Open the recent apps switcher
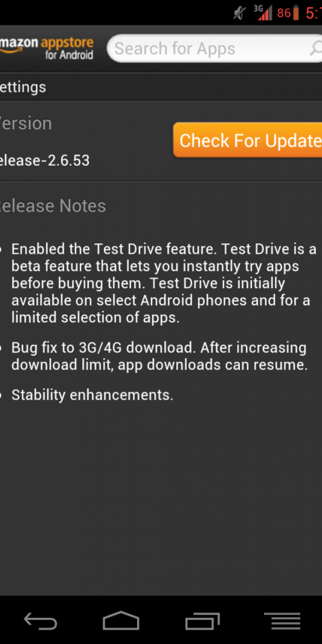The height and width of the screenshot is (644, 322). coord(202,621)
